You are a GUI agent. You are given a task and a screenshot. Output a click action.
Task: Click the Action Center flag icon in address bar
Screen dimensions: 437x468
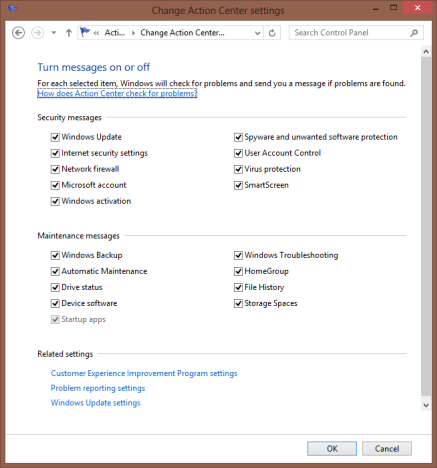pos(85,32)
